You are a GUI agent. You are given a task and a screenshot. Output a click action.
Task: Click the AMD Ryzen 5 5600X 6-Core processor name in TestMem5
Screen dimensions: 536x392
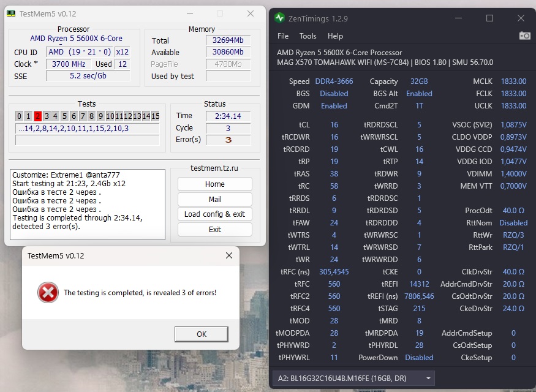pos(76,38)
